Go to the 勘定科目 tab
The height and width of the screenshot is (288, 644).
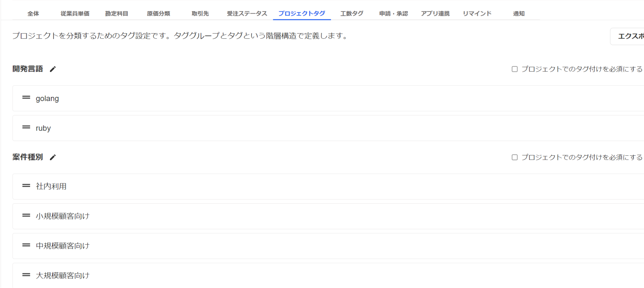pyautogui.click(x=117, y=14)
